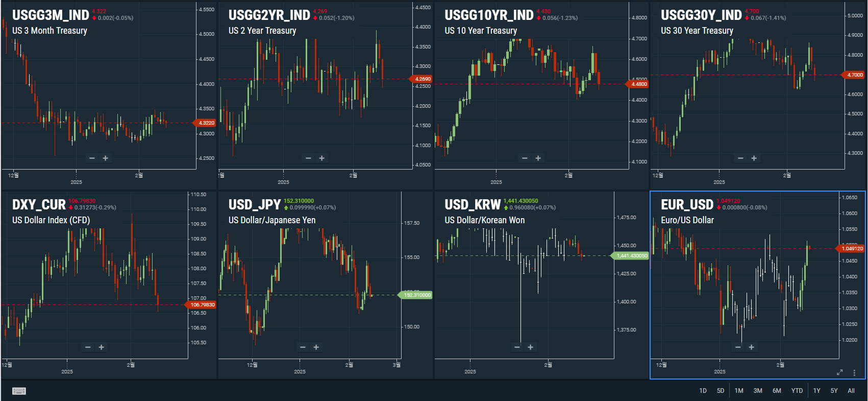Viewport: 868px width, 401px height.
Task: Click the USGG2YR_IND ticker title
Action: coord(269,15)
